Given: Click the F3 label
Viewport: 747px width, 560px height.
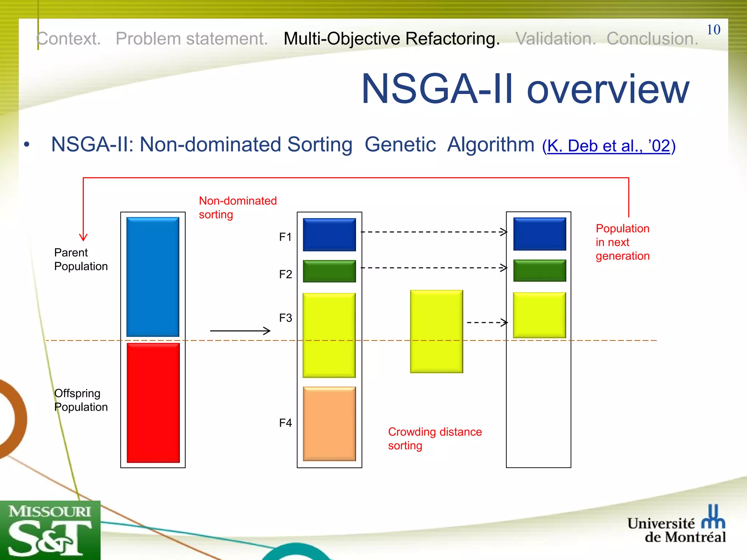Looking at the screenshot, I should point(286,318).
